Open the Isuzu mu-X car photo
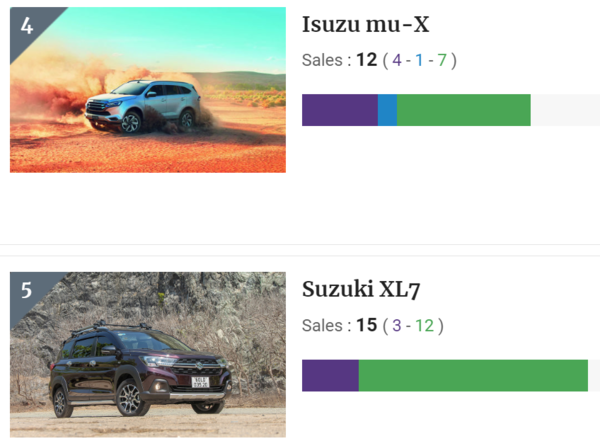 click(x=148, y=90)
